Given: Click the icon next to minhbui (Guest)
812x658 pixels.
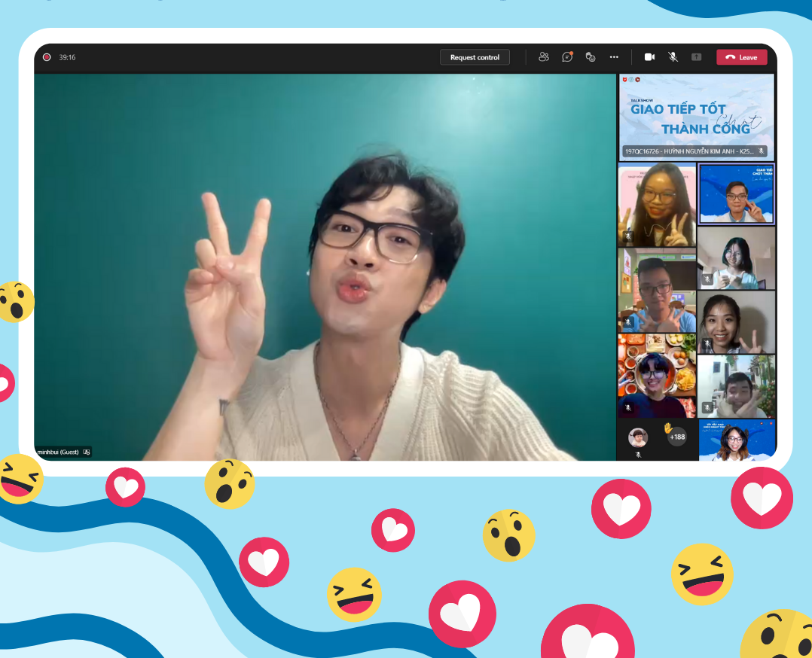Looking at the screenshot, I should [x=87, y=452].
